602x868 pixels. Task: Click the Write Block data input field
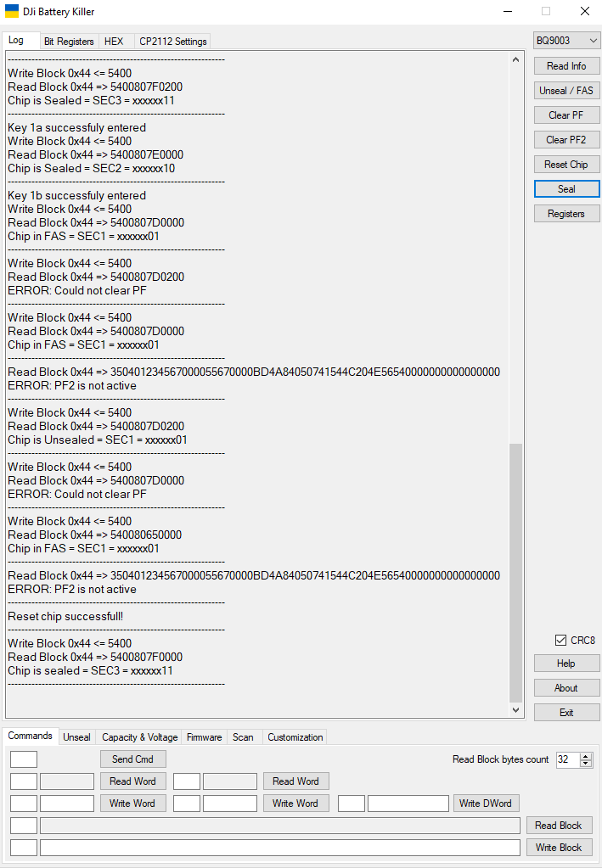tap(279, 848)
